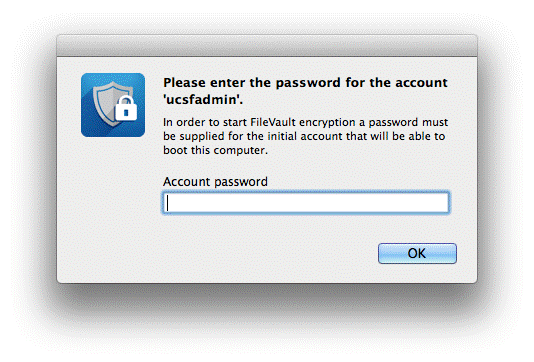This screenshot has width=534, height=362.
Task: Click the FileVault shield and lock app icon
Action: 113,105
